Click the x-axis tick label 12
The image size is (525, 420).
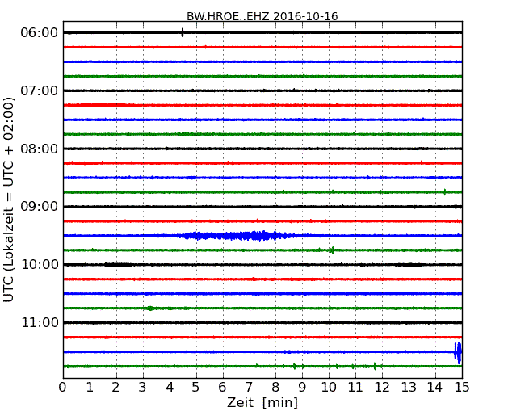tap(382, 388)
